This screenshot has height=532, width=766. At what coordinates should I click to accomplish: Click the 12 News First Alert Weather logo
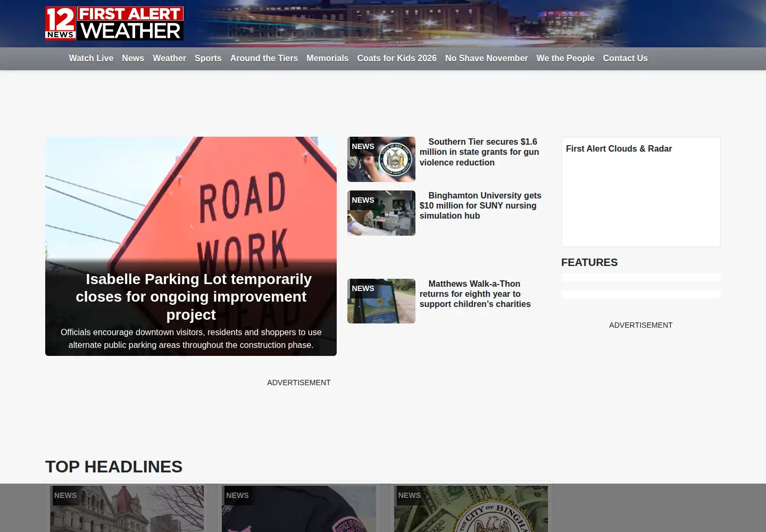(114, 23)
